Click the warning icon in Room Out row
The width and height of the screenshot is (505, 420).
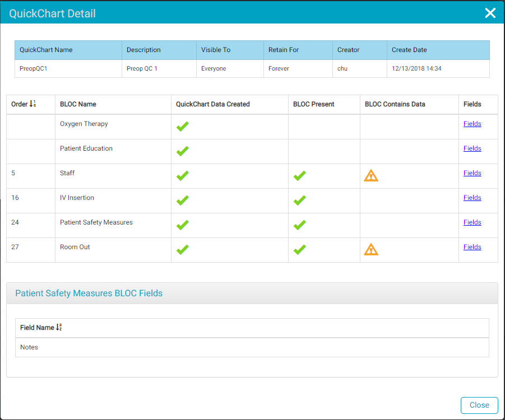[371, 250]
